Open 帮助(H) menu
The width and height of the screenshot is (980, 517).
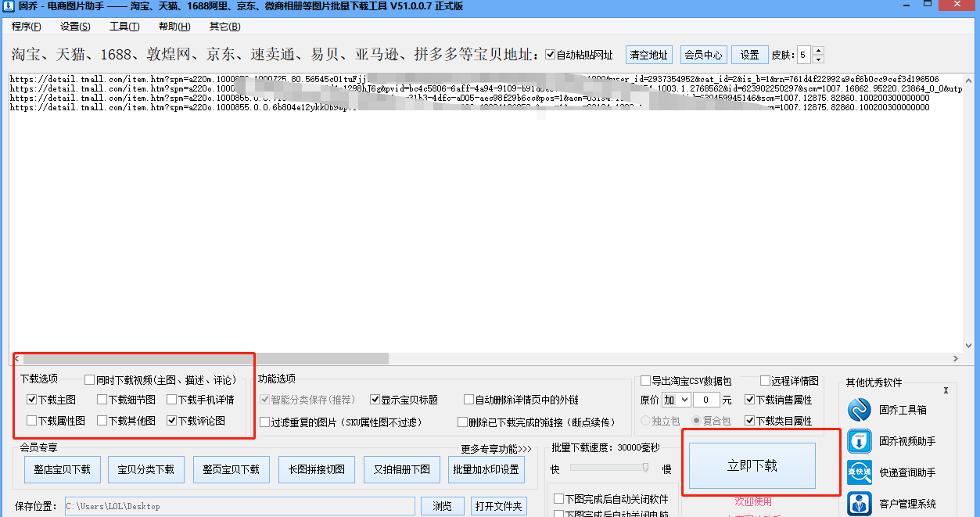click(x=174, y=27)
